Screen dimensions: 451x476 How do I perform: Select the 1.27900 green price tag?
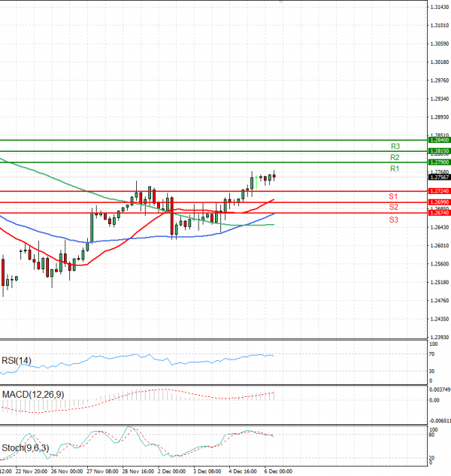[x=439, y=162]
